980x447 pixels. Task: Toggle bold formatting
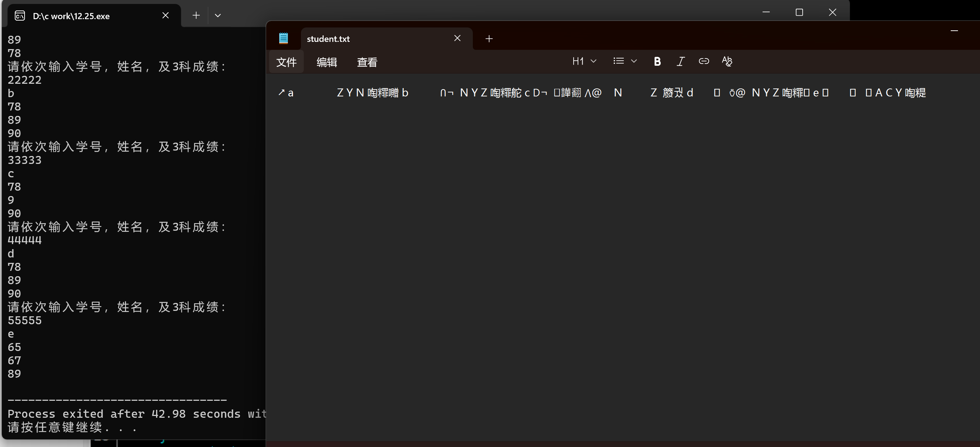(657, 61)
